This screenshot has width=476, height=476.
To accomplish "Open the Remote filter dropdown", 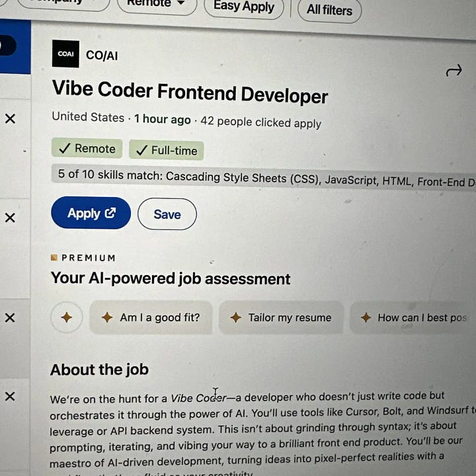I will pyautogui.click(x=156, y=5).
